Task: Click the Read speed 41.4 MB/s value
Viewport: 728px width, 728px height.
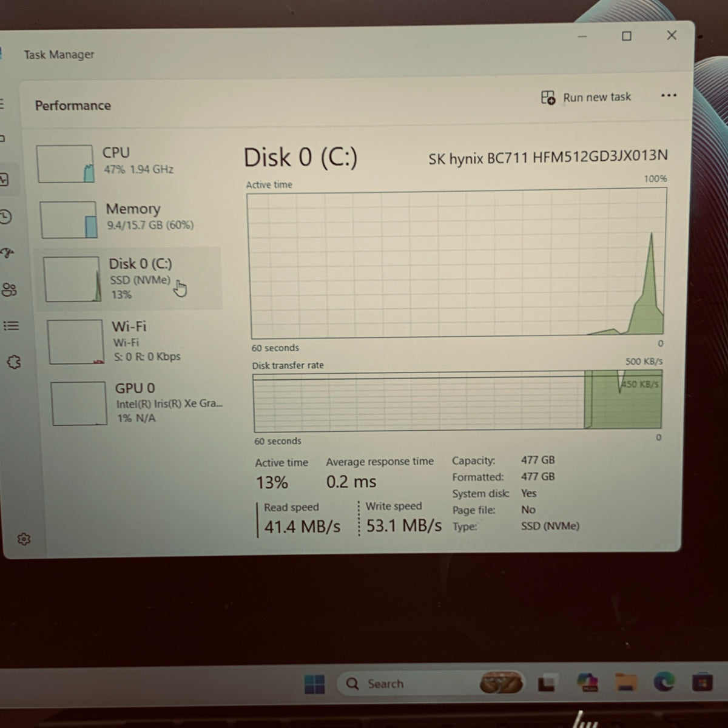Action: (x=302, y=527)
